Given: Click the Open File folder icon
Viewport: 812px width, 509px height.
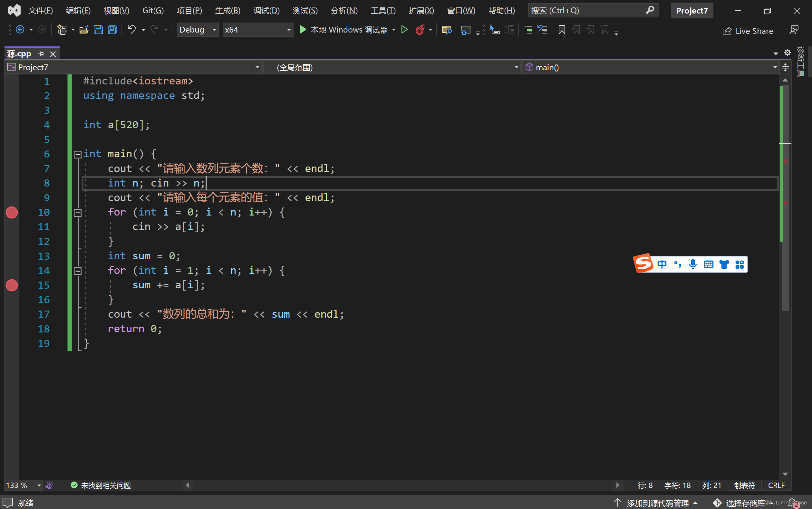Looking at the screenshot, I should (x=84, y=30).
